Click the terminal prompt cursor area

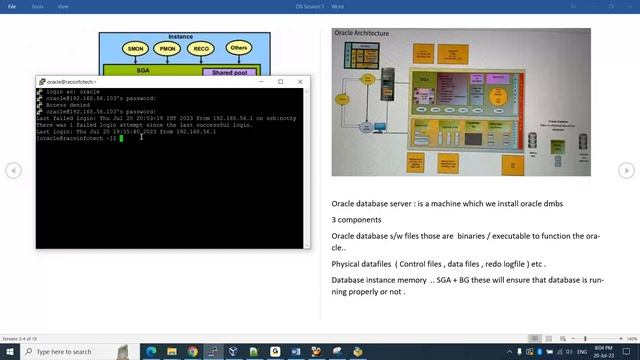121,138
